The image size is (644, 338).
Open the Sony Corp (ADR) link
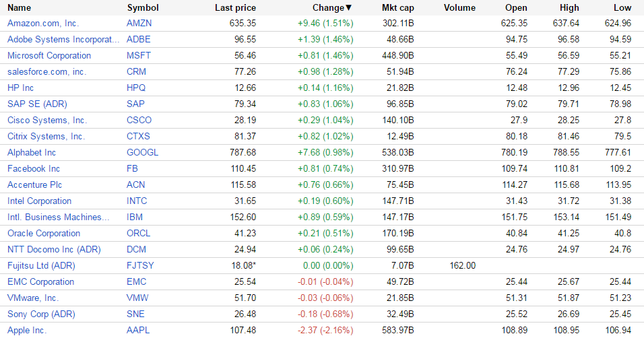point(42,314)
